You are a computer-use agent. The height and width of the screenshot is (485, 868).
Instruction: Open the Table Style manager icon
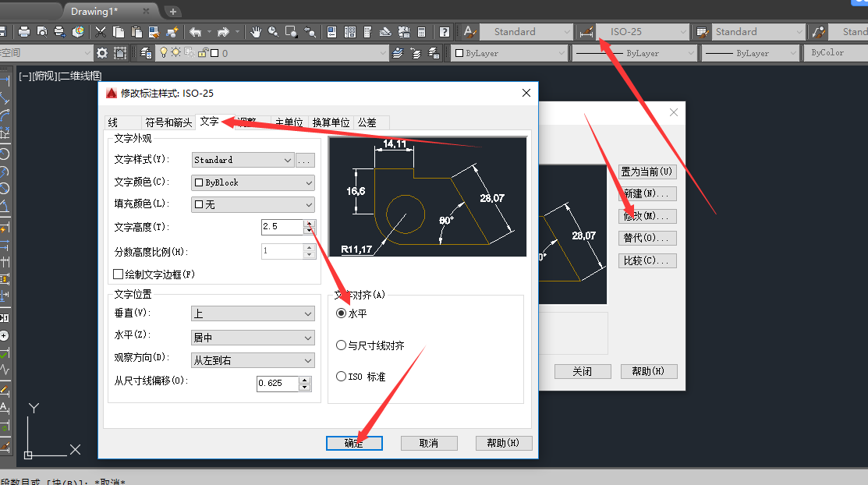coord(702,31)
